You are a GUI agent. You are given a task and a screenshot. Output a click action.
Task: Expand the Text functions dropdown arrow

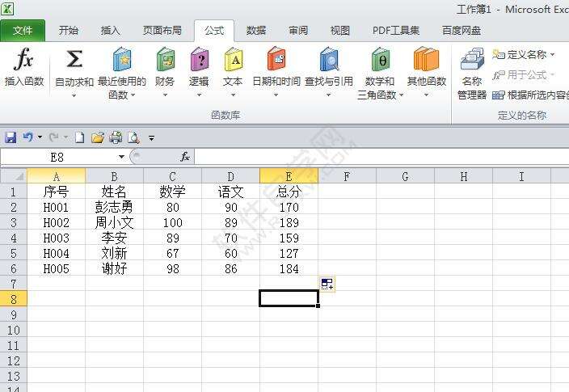pos(234,95)
